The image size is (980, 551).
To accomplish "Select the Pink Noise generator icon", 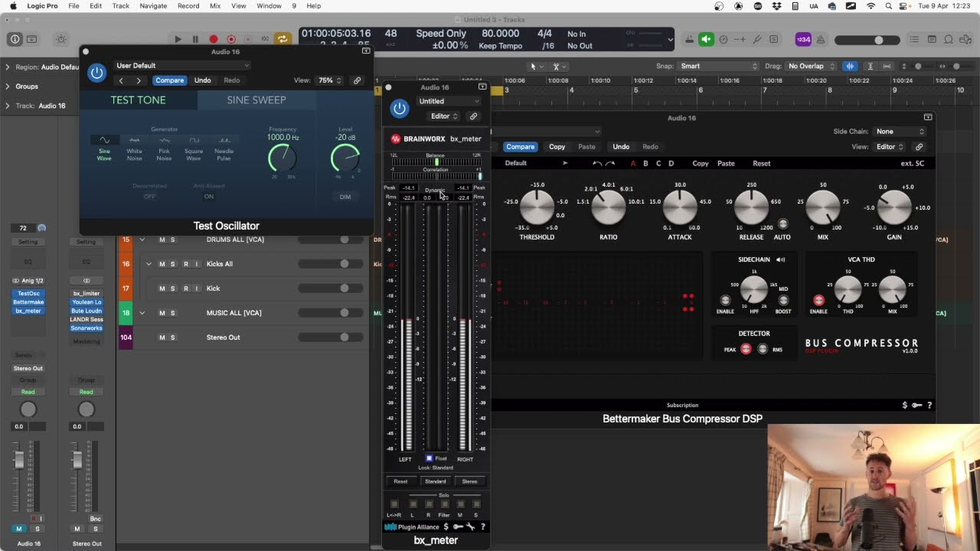I will tap(164, 140).
